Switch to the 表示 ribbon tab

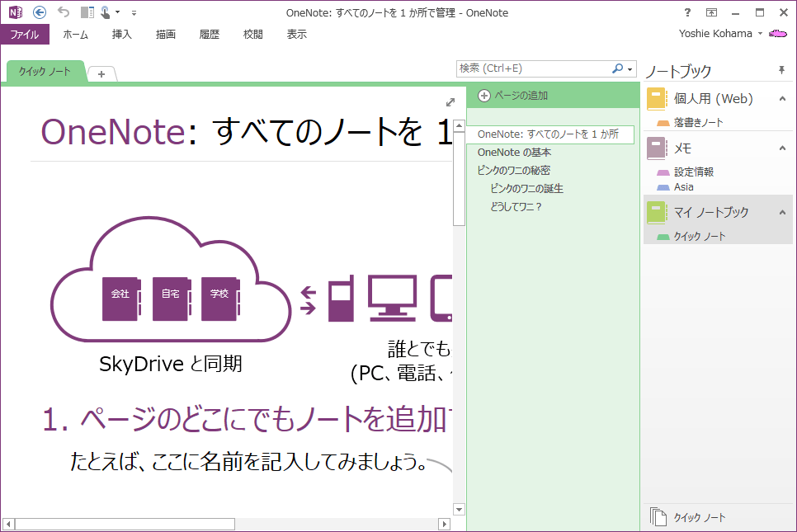pos(297,34)
